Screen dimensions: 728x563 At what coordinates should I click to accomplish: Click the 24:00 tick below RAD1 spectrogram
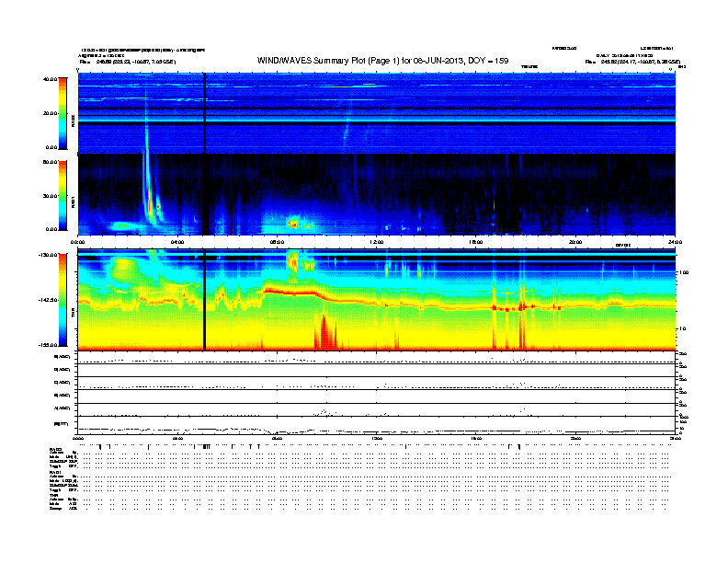[675, 242]
